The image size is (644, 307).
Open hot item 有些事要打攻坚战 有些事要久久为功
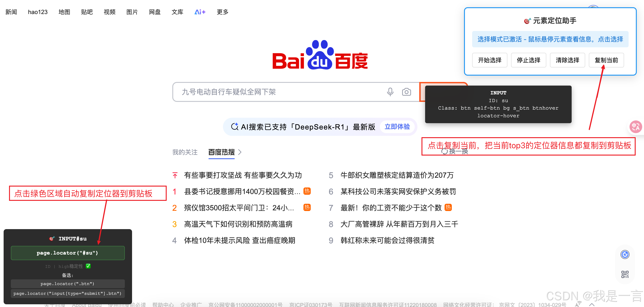point(243,175)
